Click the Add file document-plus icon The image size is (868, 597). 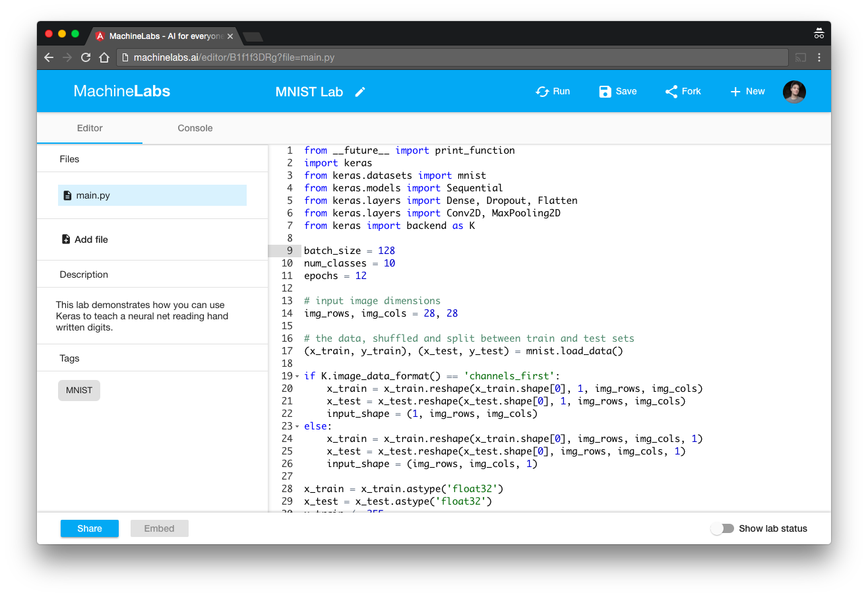pyautogui.click(x=66, y=239)
